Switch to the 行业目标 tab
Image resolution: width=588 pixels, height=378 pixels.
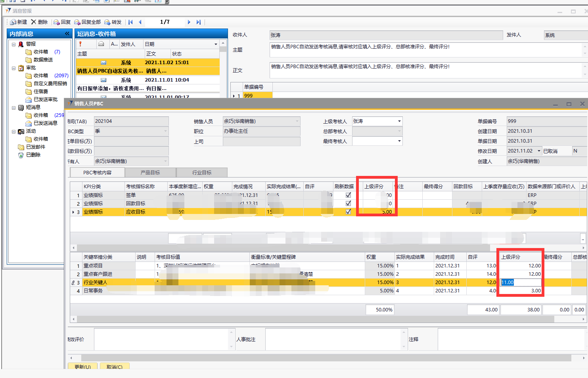[x=202, y=173]
